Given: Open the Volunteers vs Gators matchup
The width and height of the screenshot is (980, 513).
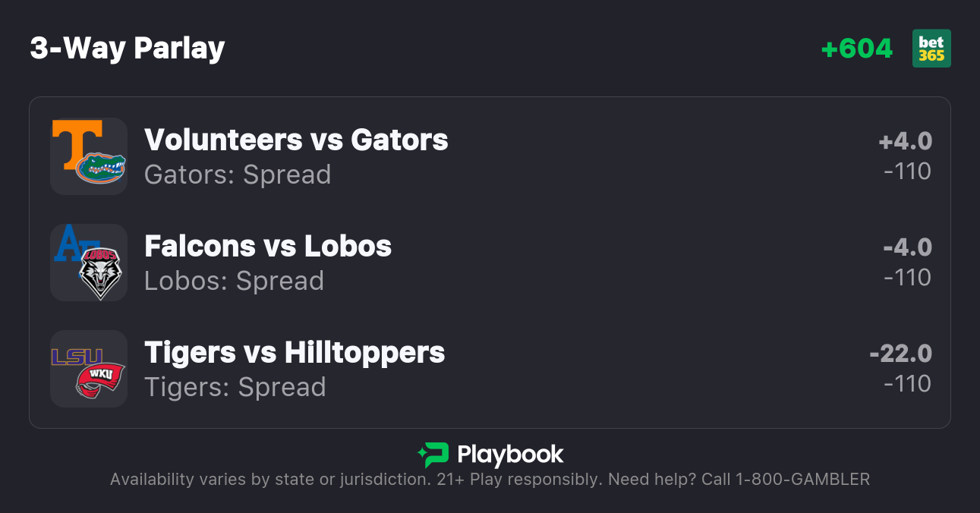Looking at the screenshot, I should 296,140.
